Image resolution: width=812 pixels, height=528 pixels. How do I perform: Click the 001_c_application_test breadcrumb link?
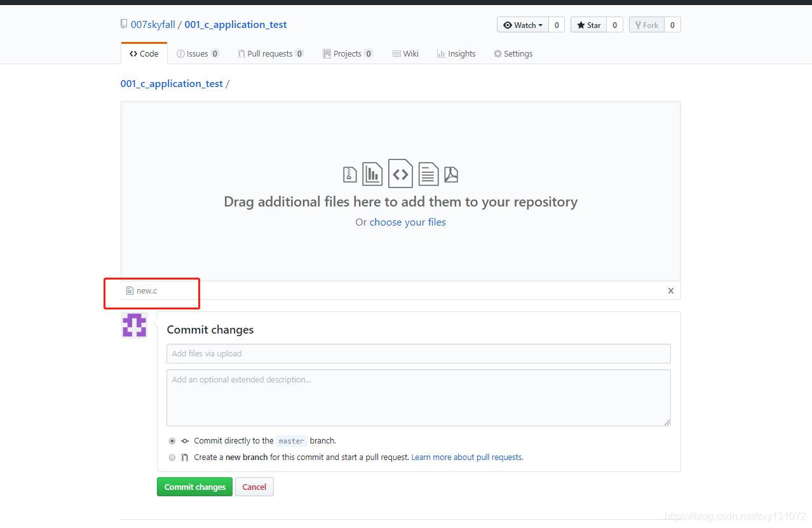[x=172, y=83]
